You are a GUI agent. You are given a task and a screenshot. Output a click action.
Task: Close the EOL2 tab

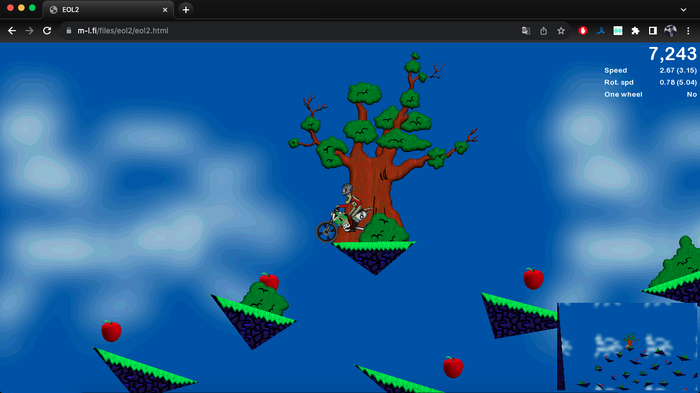tap(165, 9)
